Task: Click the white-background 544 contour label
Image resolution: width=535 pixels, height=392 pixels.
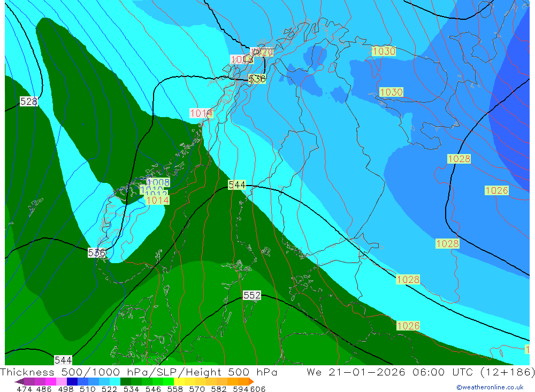Action: coord(63,360)
